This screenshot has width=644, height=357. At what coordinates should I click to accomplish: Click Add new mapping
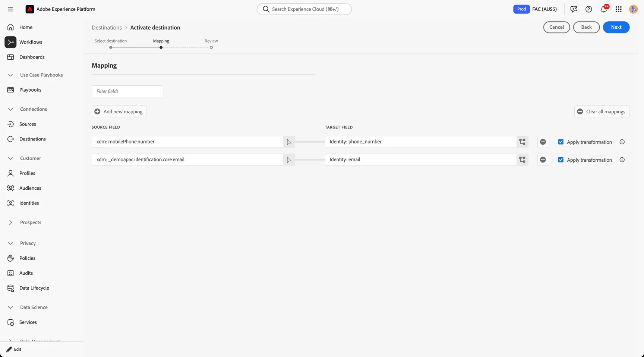pyautogui.click(x=119, y=111)
